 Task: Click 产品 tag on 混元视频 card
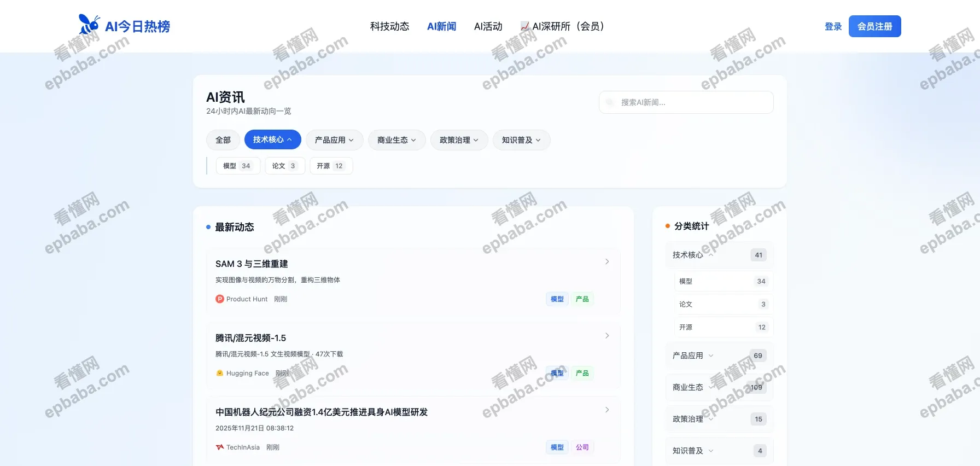[582, 373]
